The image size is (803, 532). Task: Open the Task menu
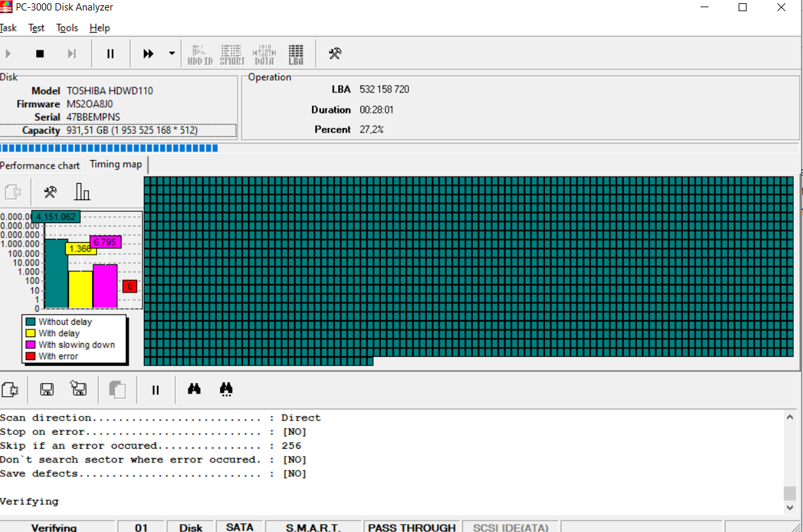point(8,28)
